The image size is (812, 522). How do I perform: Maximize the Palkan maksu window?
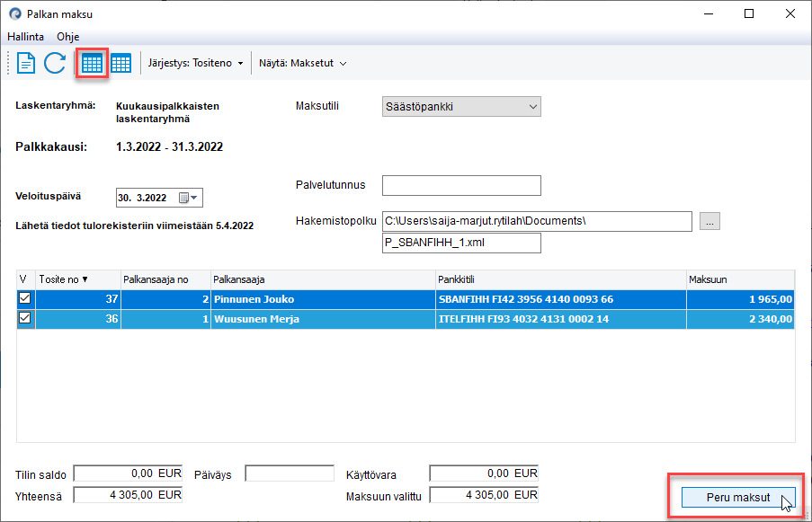(749, 14)
